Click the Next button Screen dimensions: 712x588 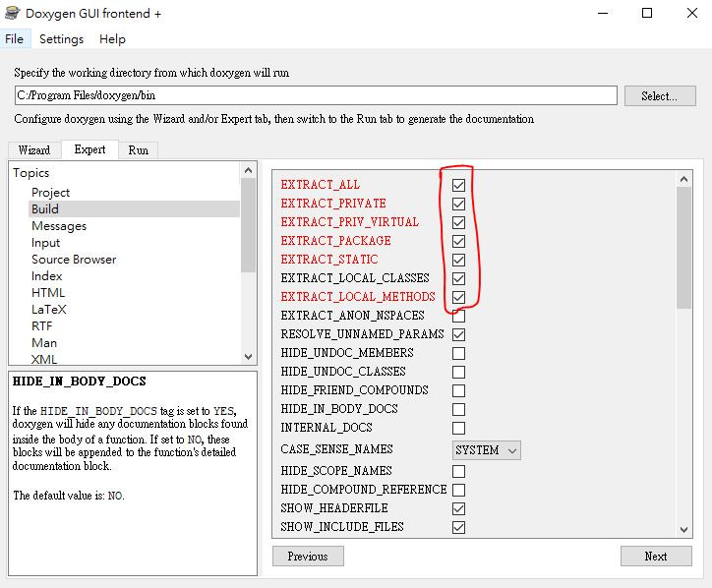coord(656,557)
